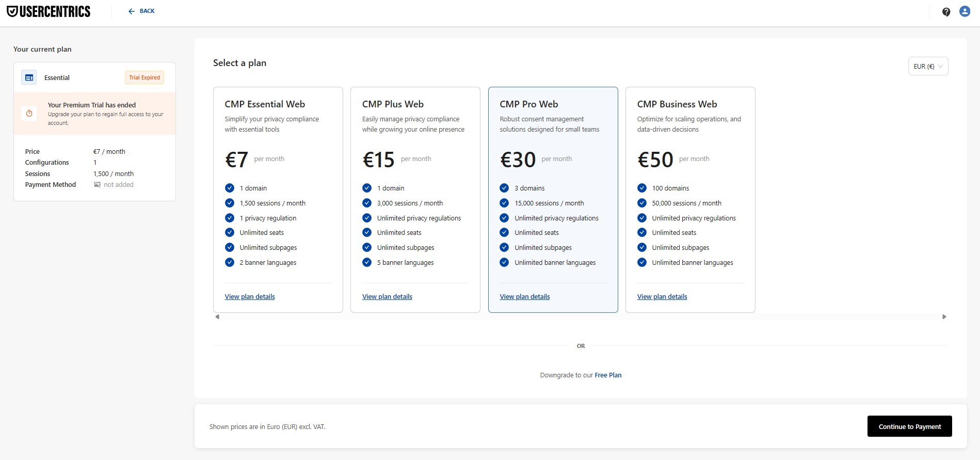Click the '1,500 / month' sessions value
Screen dimensions: 980x460
coord(114,174)
